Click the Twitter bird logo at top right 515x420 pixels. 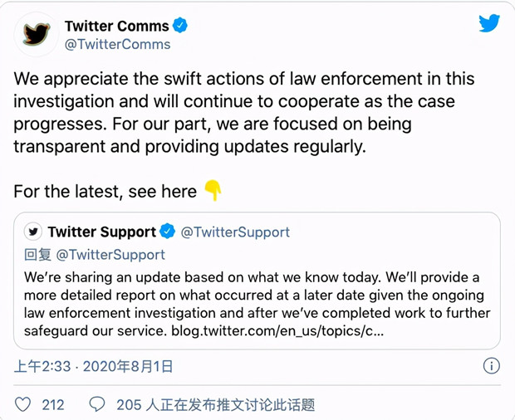tap(489, 23)
